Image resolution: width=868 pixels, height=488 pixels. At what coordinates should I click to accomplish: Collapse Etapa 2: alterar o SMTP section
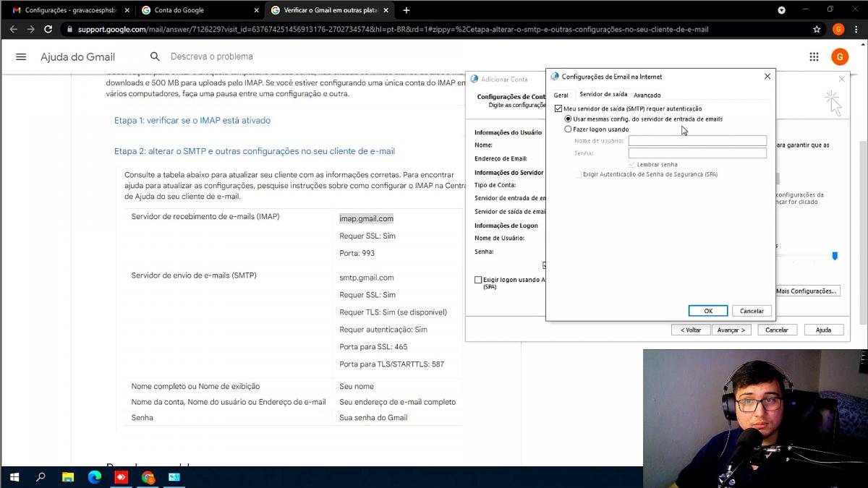point(255,151)
